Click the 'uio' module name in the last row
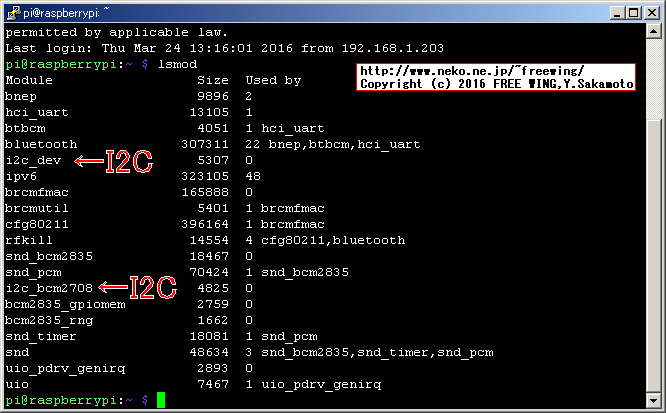 pos(17,385)
